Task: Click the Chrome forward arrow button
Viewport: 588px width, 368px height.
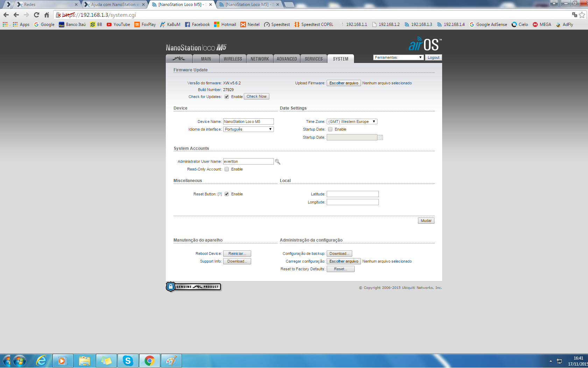Action: (x=26, y=15)
